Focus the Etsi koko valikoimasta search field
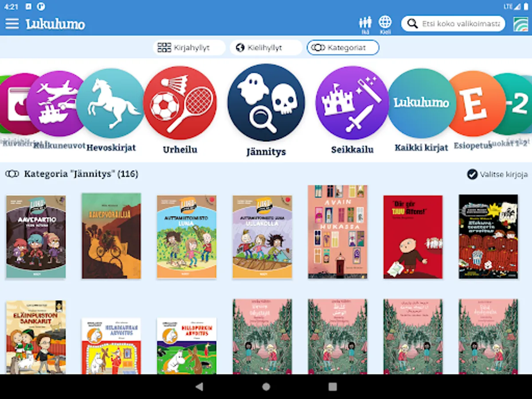 tap(453, 23)
